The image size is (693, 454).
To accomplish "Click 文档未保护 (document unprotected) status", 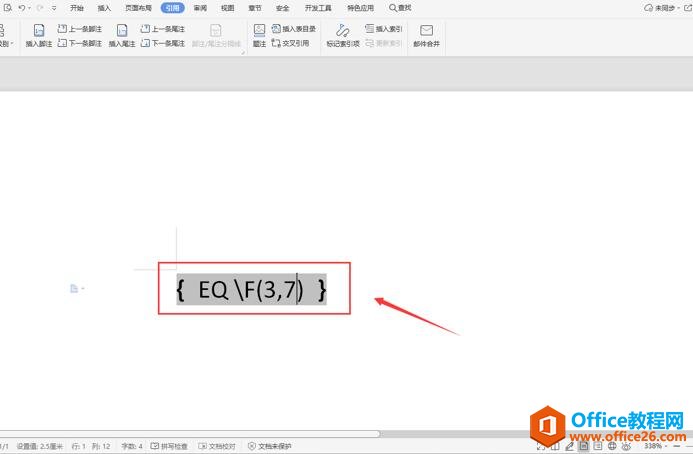I will pyautogui.click(x=270, y=446).
